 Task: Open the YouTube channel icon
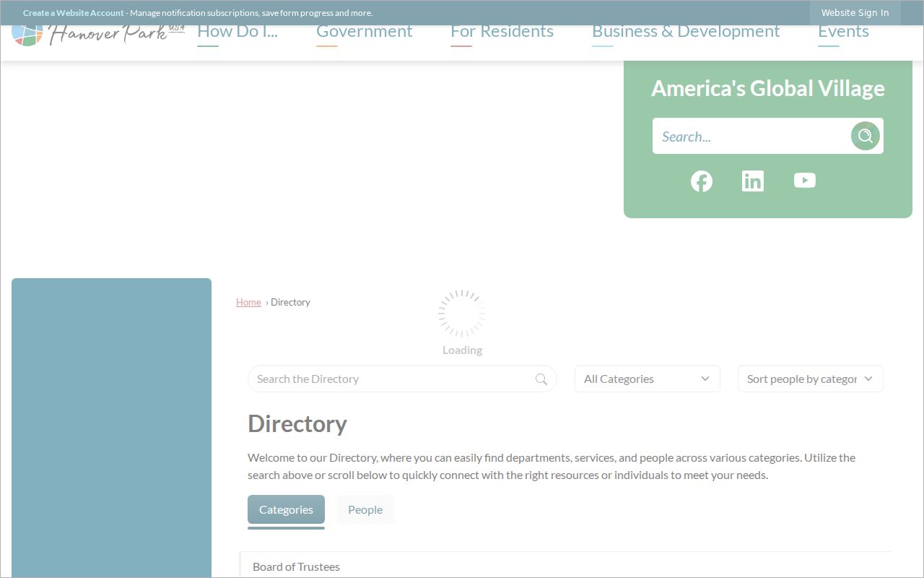(805, 181)
